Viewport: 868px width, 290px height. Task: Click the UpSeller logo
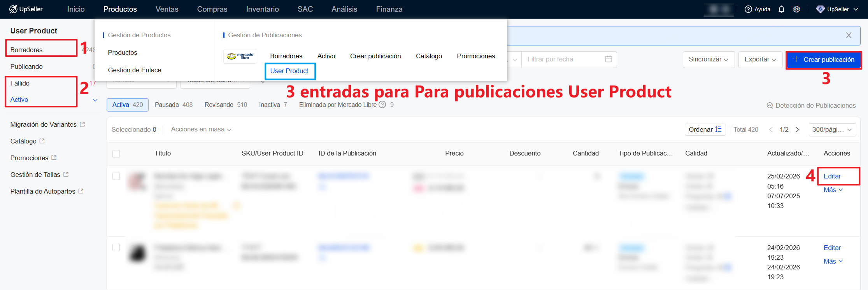(x=26, y=9)
